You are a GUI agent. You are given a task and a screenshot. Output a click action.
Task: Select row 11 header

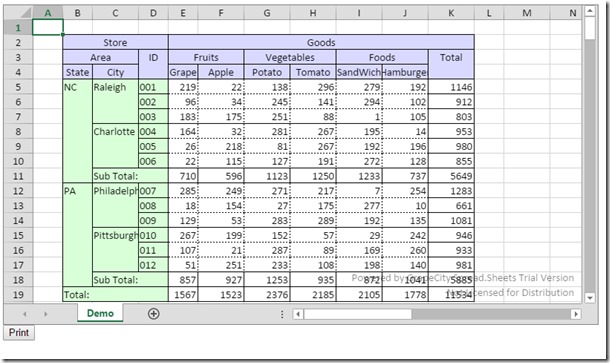[x=18, y=176]
